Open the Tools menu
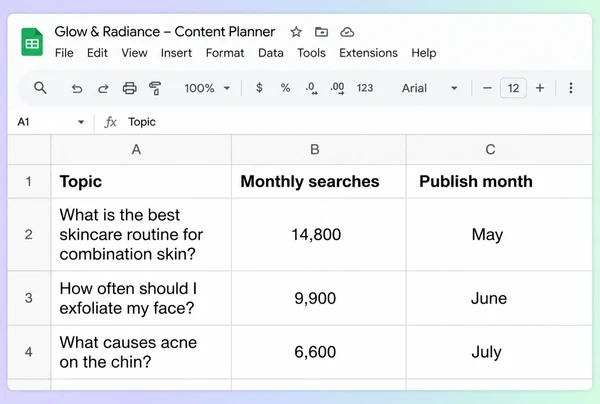Image resolution: width=600 pixels, height=404 pixels. coord(311,53)
